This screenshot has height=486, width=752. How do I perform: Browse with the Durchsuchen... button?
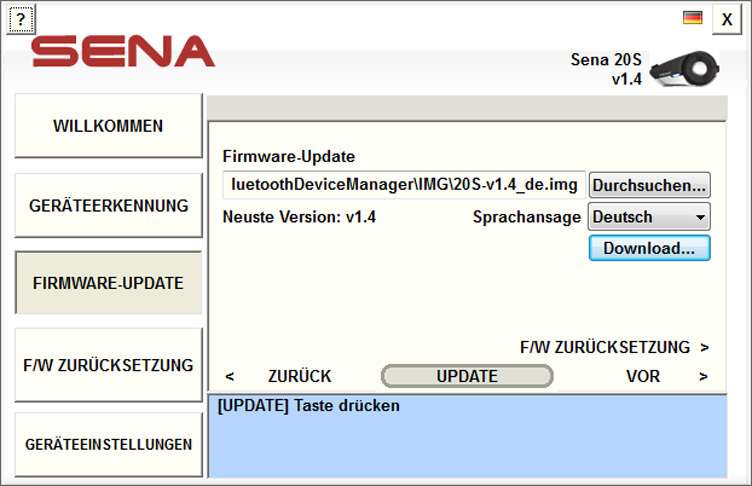click(649, 185)
